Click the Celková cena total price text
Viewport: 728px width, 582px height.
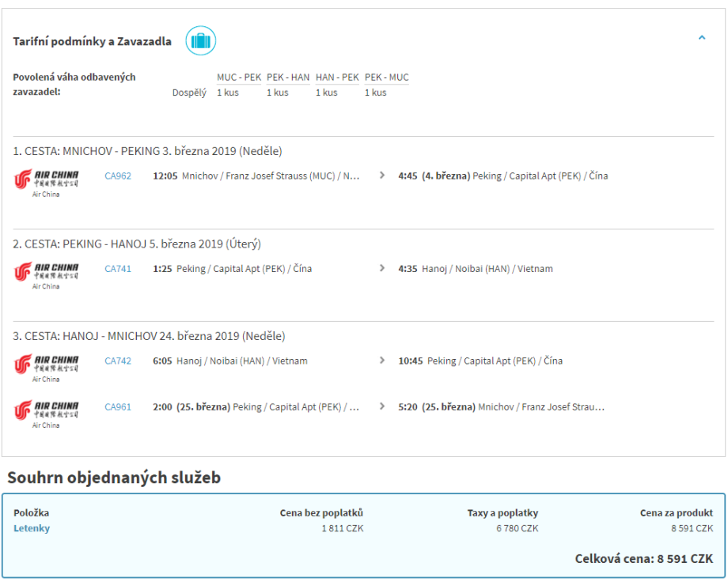[643, 558]
